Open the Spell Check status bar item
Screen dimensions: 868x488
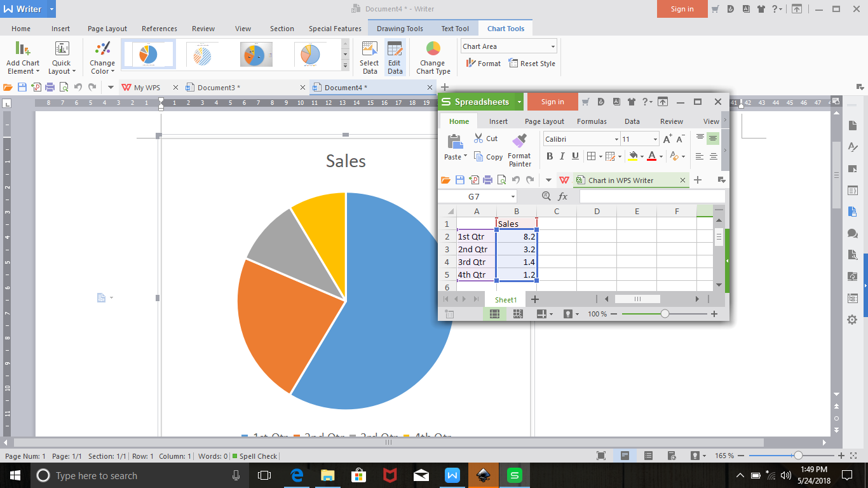click(259, 456)
